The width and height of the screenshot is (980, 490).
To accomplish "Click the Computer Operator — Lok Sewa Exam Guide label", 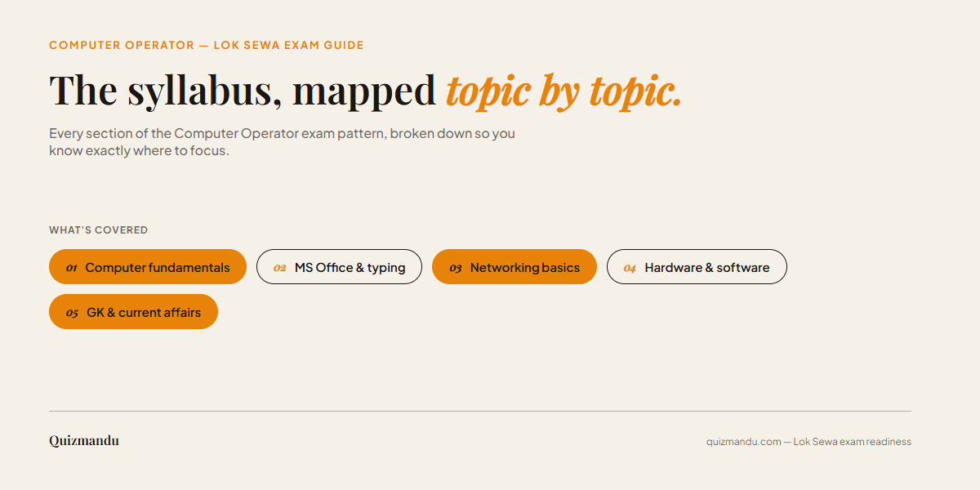I will [x=207, y=45].
